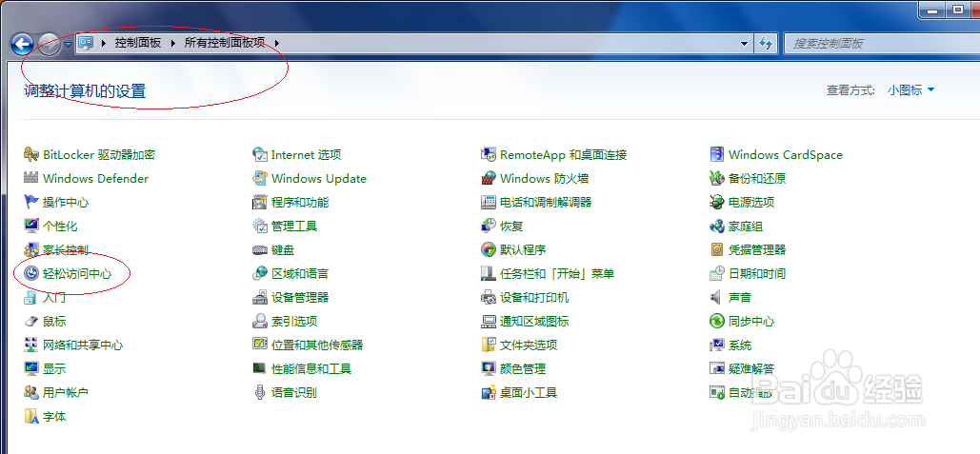Click the 显示 monitor icon

(31, 368)
